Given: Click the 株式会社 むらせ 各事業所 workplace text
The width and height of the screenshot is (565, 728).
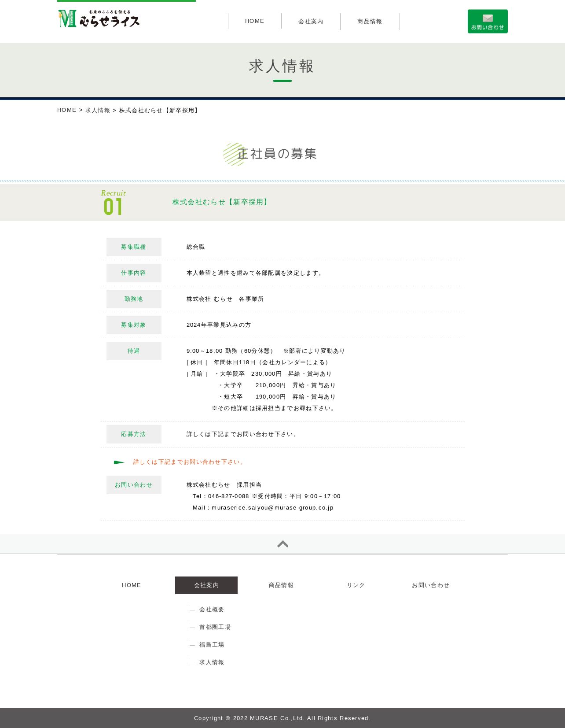Looking at the screenshot, I should click(x=225, y=299).
